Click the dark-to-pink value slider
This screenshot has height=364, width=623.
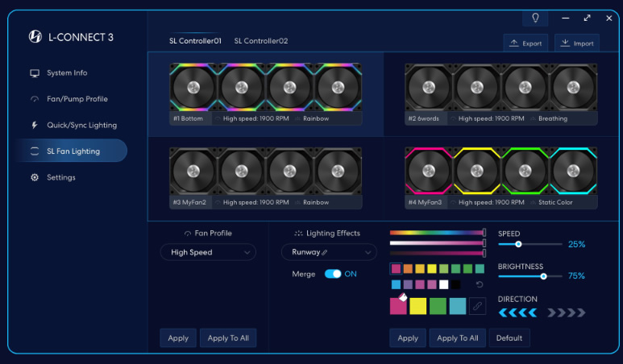(x=437, y=253)
